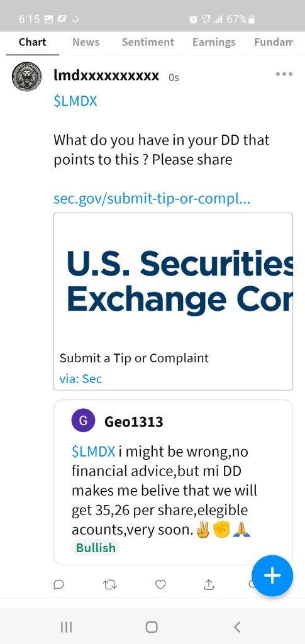This screenshot has height=644, width=305.
Task: Tap the comment reply bubble icon
Action: [x=58, y=584]
